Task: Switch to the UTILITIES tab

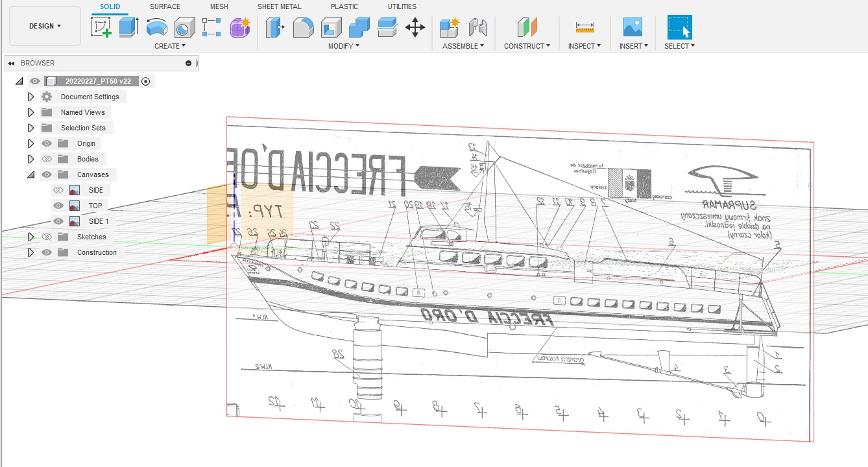Action: tap(402, 6)
